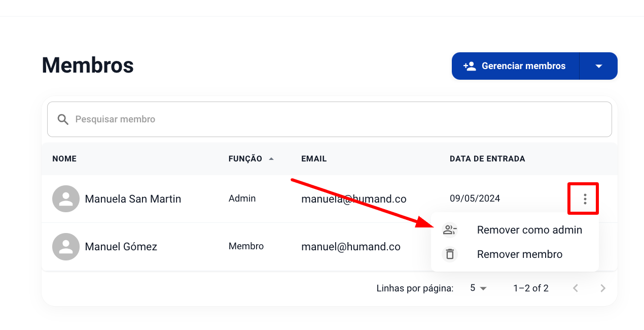Sort by Função using arrow
644x330 pixels.
(x=271, y=159)
